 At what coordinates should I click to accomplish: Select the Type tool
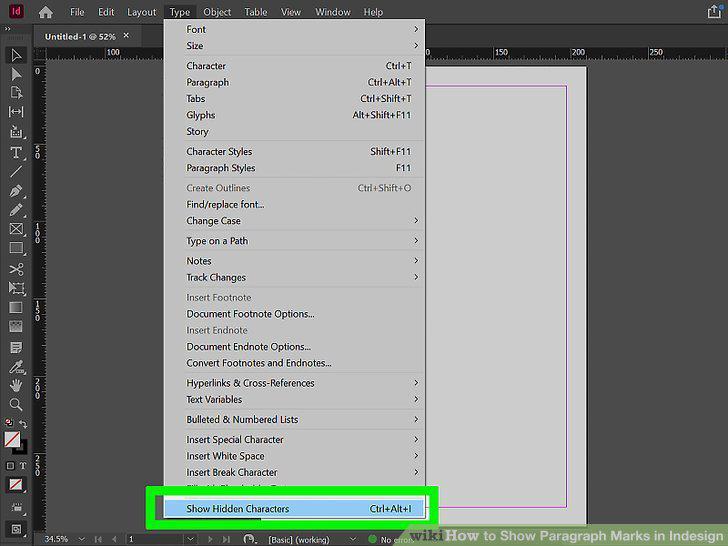point(16,152)
